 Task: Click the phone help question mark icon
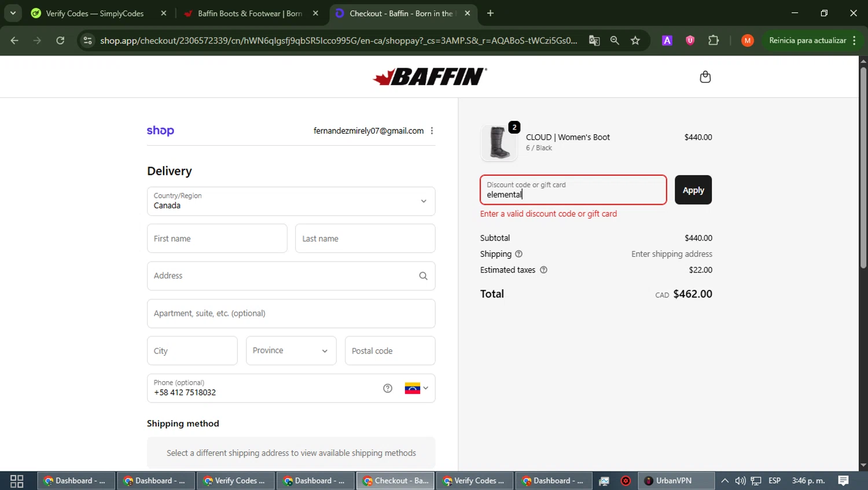point(388,388)
